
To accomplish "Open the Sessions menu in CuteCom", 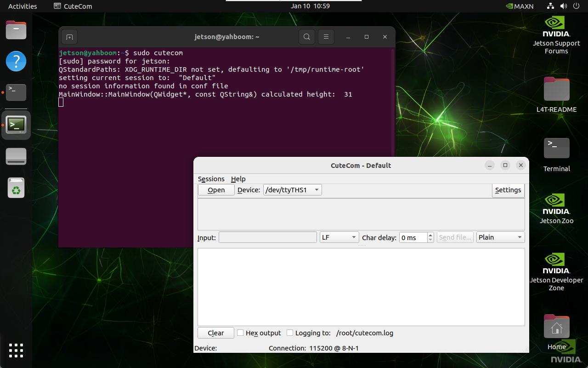I will 211,179.
